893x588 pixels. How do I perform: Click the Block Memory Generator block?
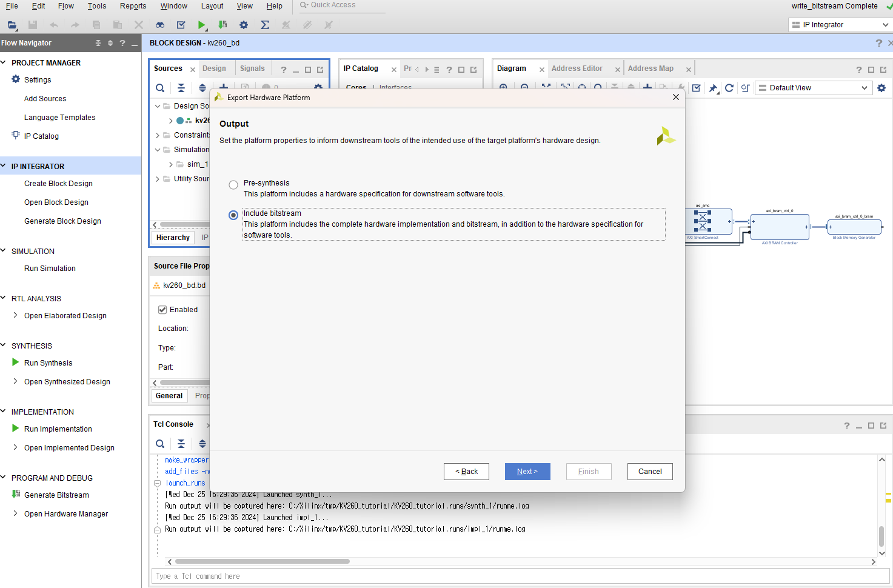(x=854, y=227)
